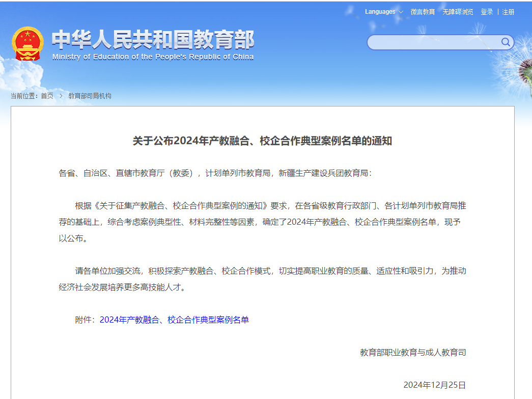Click the date 2024年12月25日
The height and width of the screenshot is (399, 532).
[434, 385]
